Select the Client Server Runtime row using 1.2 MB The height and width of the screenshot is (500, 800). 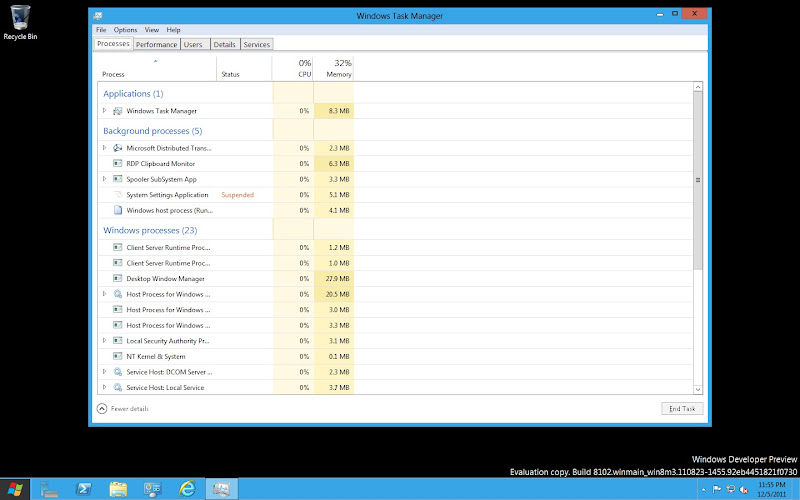395,247
